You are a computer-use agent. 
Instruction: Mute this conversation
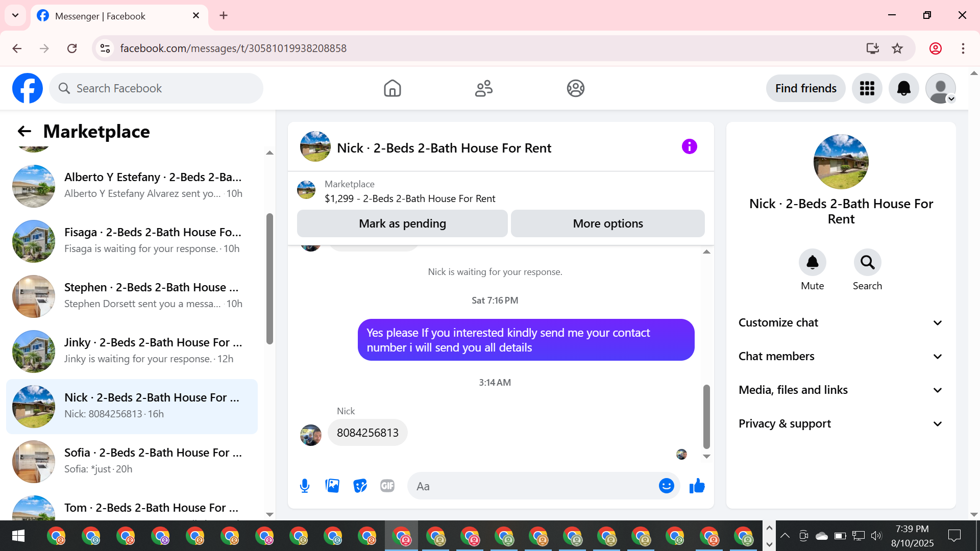(812, 263)
